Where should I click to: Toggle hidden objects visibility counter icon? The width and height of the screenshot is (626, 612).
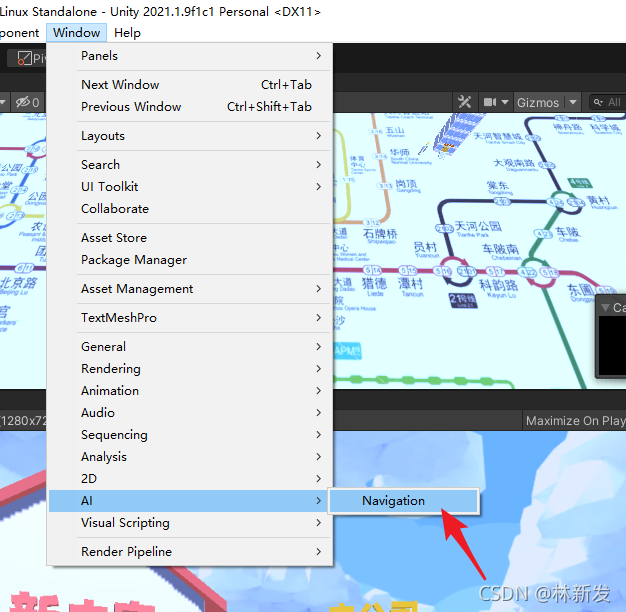click(x=27, y=102)
